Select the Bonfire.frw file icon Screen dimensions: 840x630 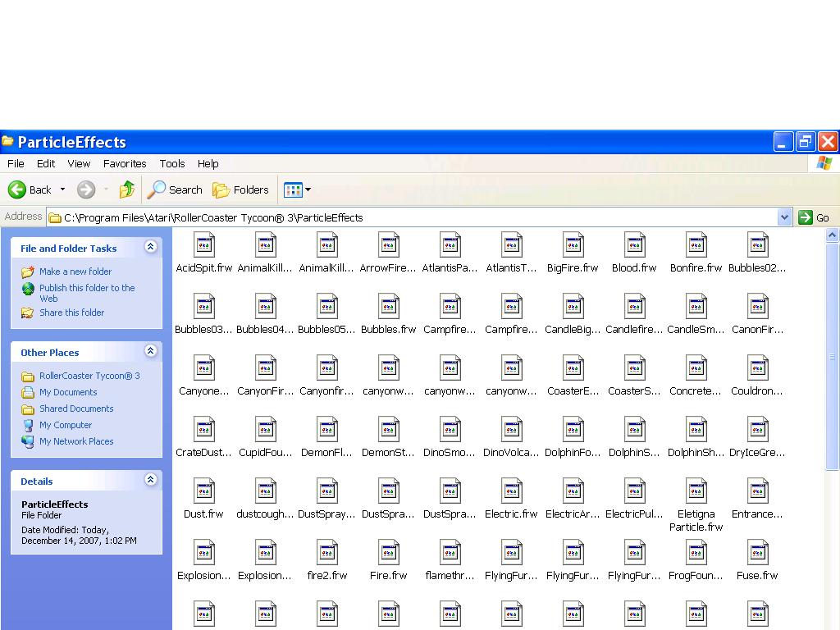(696, 245)
